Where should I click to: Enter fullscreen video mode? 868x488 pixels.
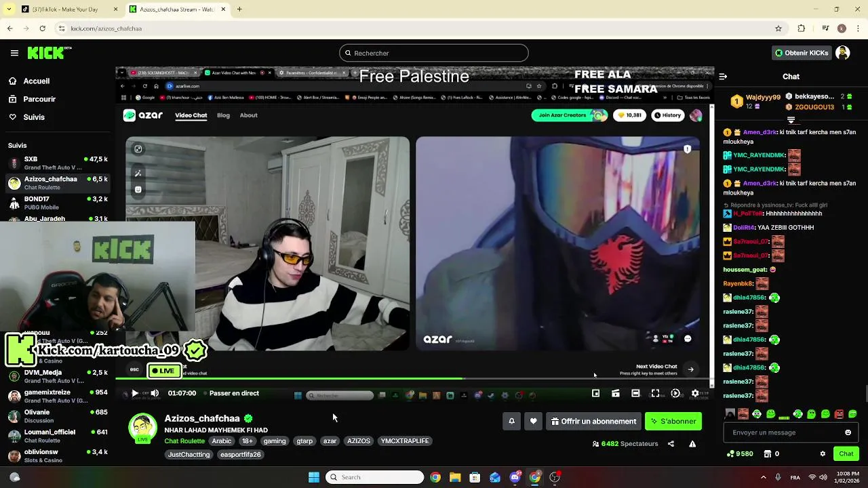coord(655,393)
